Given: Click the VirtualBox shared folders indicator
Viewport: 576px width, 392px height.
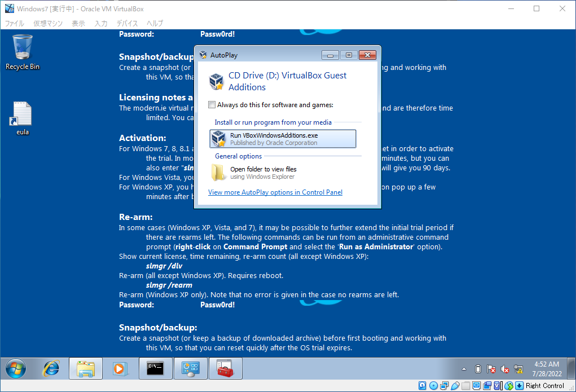Looking at the screenshot, I should tap(466, 385).
